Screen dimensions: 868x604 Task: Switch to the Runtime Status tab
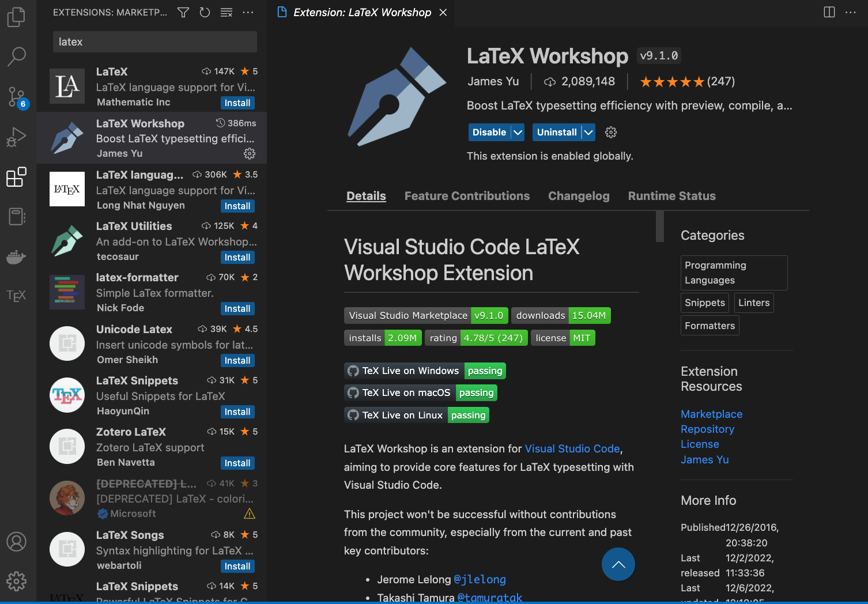pos(671,196)
